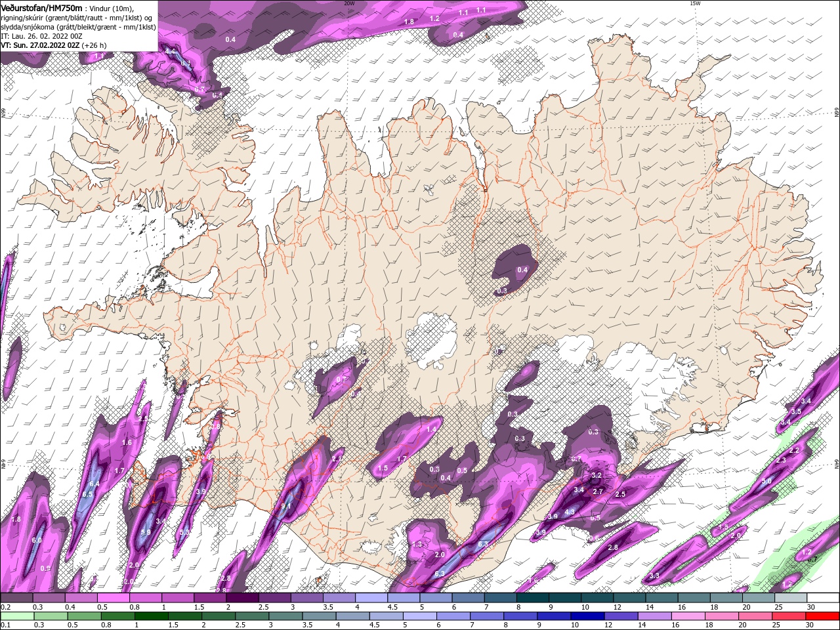Click the 2.7 value on the map
This screenshot has height=630, width=840.
(x=598, y=492)
